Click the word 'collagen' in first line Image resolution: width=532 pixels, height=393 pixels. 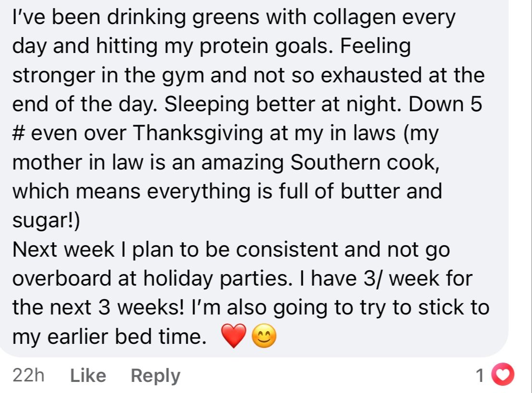pos(354,17)
